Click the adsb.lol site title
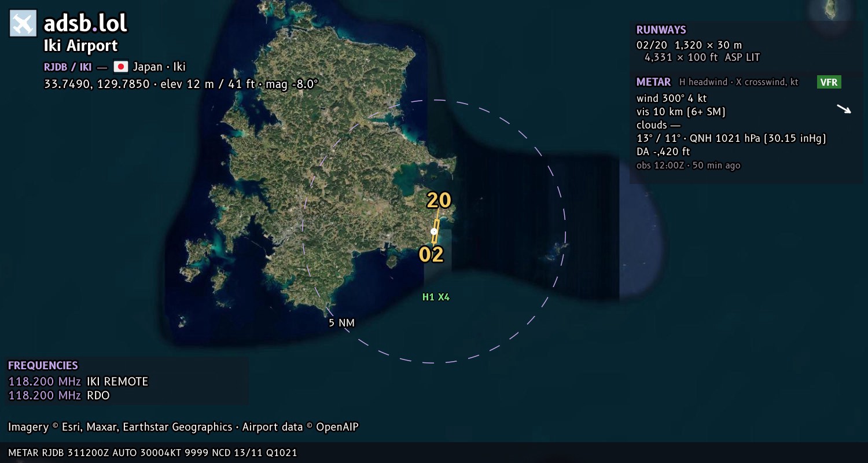The height and width of the screenshot is (463, 868). pos(86,23)
